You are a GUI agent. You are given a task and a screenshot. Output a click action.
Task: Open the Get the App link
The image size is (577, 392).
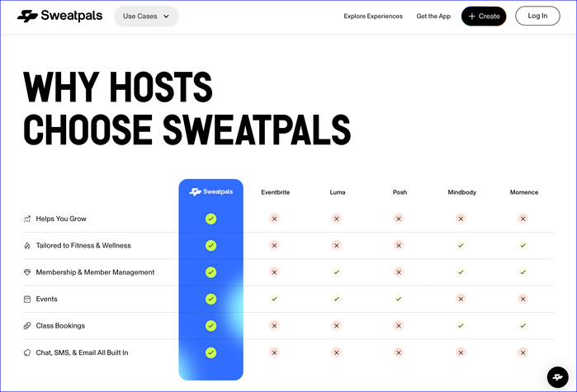[x=433, y=16]
